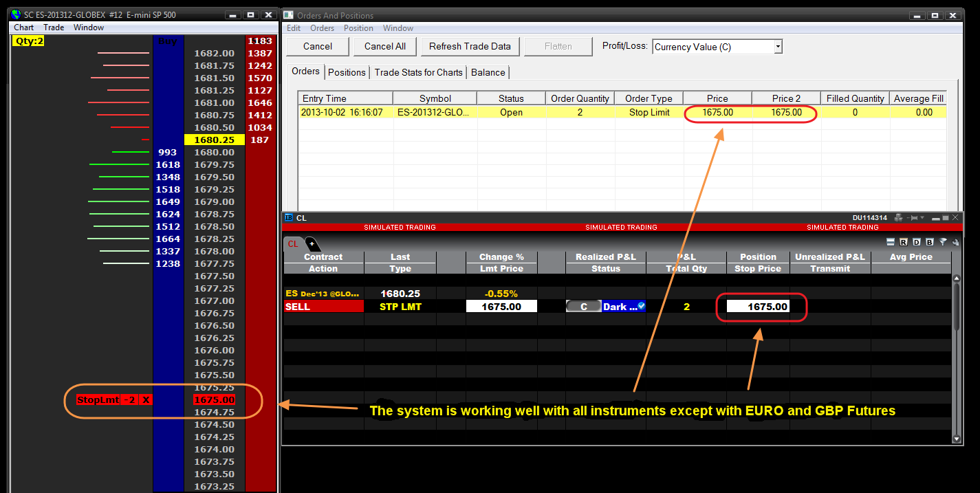Select the CL tab in the IB window
This screenshot has height=493, width=980.
click(293, 243)
